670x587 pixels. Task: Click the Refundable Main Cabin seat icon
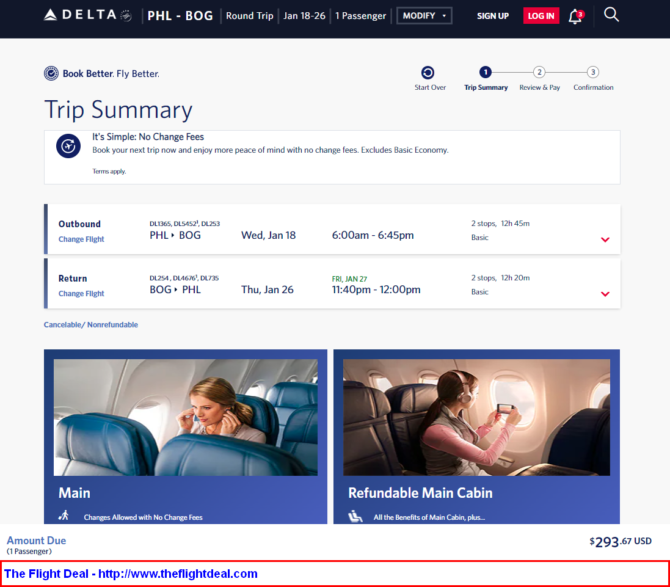[355, 516]
